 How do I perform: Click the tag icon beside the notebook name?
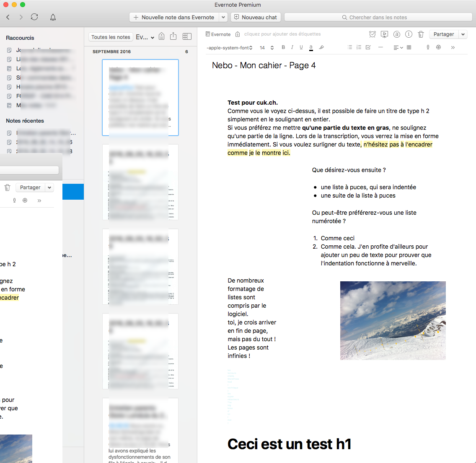pyautogui.click(x=238, y=34)
